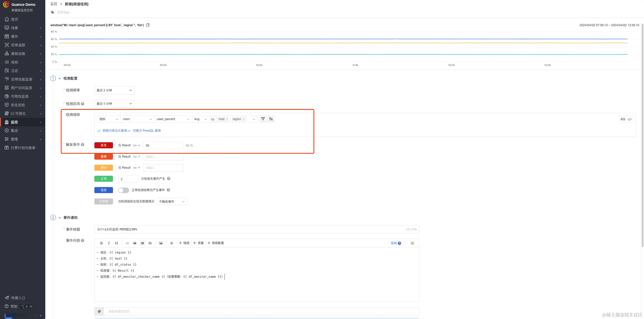Insert image icon in event content toolbar
The width and height of the screenshot is (644, 319).
coord(161,243)
